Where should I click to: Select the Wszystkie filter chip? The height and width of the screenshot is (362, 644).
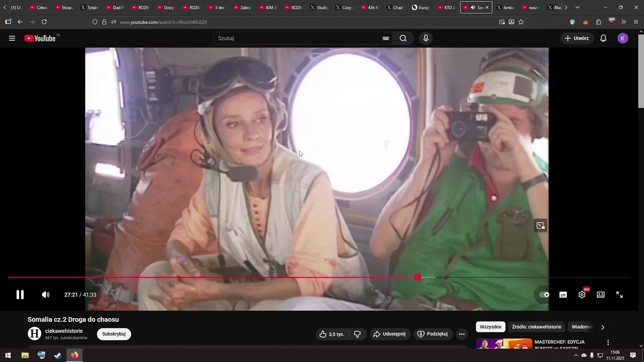pos(491,327)
